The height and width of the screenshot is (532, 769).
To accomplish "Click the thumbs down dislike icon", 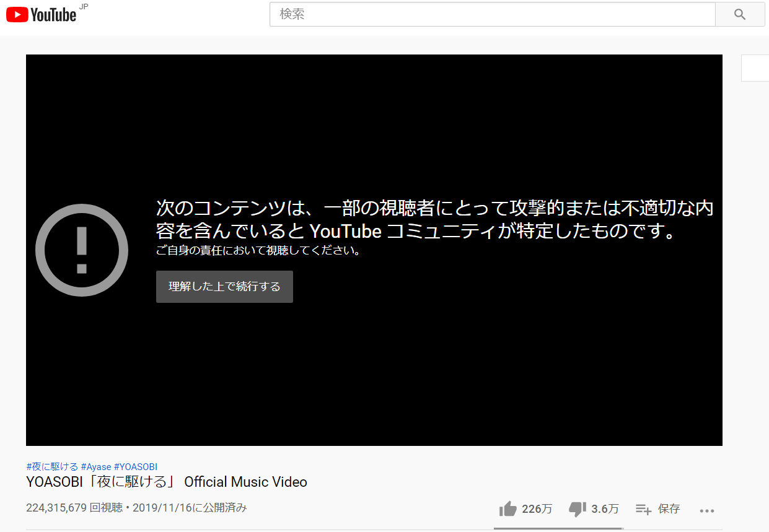I will pos(577,509).
